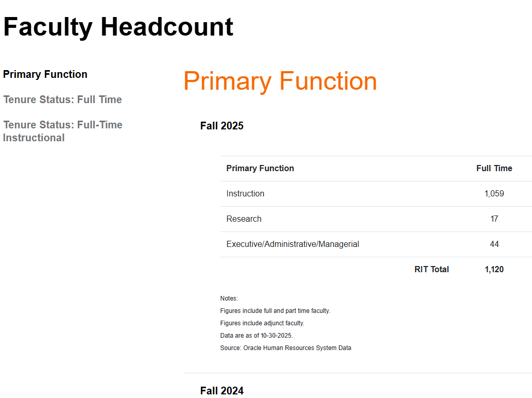Select the Fall 2025 section heading

pyautogui.click(x=222, y=126)
